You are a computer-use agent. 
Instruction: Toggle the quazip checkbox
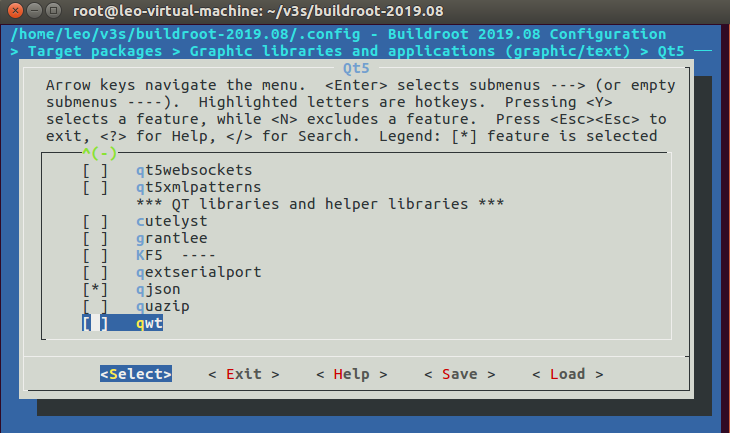(95, 307)
